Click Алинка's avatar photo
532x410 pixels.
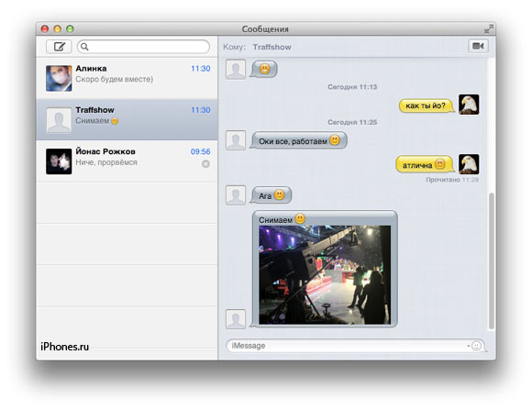click(59, 78)
